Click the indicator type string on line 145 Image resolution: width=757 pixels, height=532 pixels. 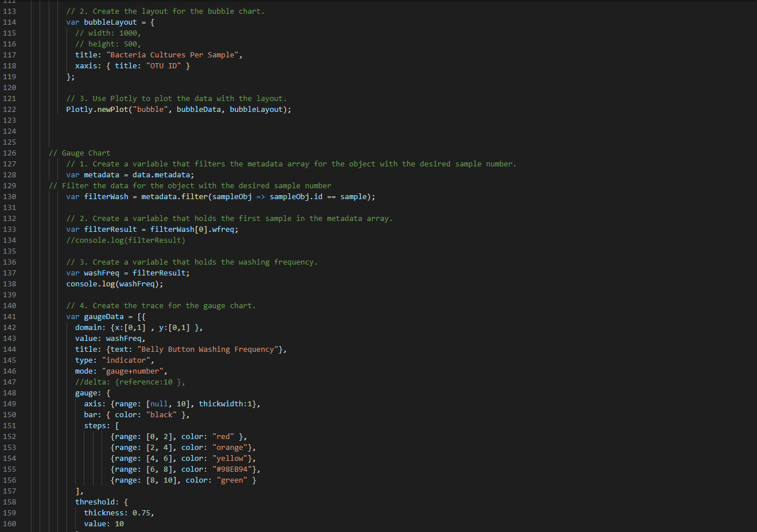(127, 360)
